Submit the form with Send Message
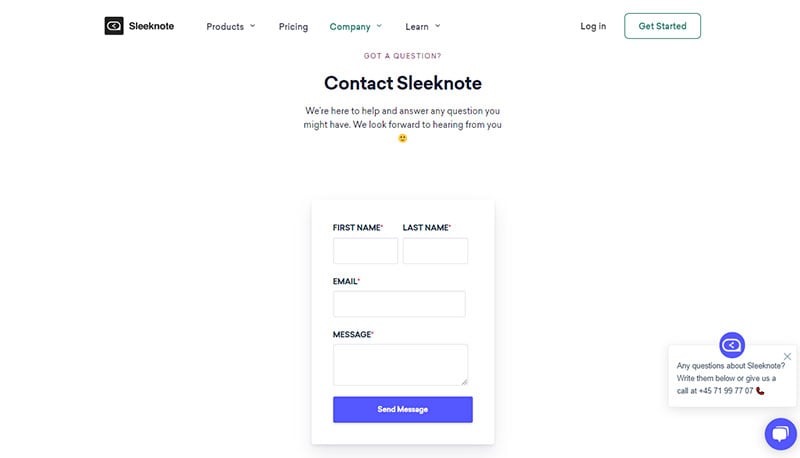Viewport: 800px width, 458px height. (x=403, y=410)
